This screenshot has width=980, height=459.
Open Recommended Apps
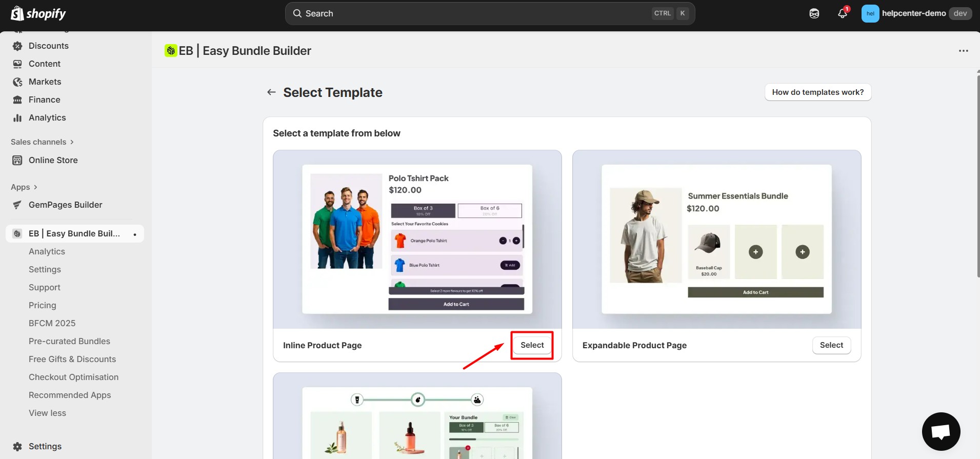point(70,395)
